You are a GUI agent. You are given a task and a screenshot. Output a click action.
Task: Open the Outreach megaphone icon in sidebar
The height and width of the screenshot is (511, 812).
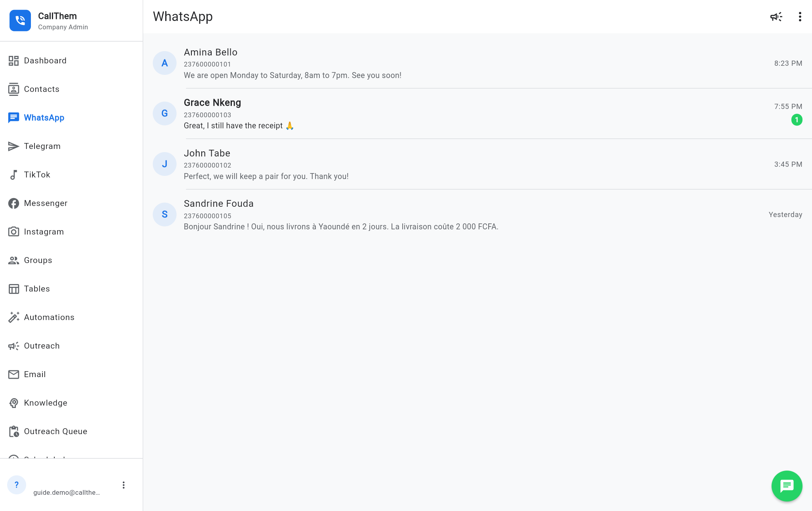13,346
